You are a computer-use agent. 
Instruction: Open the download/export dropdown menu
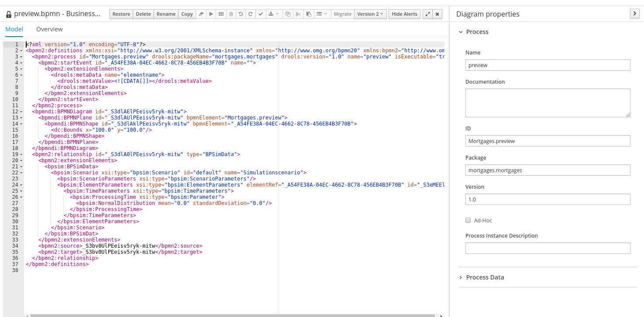274,14
